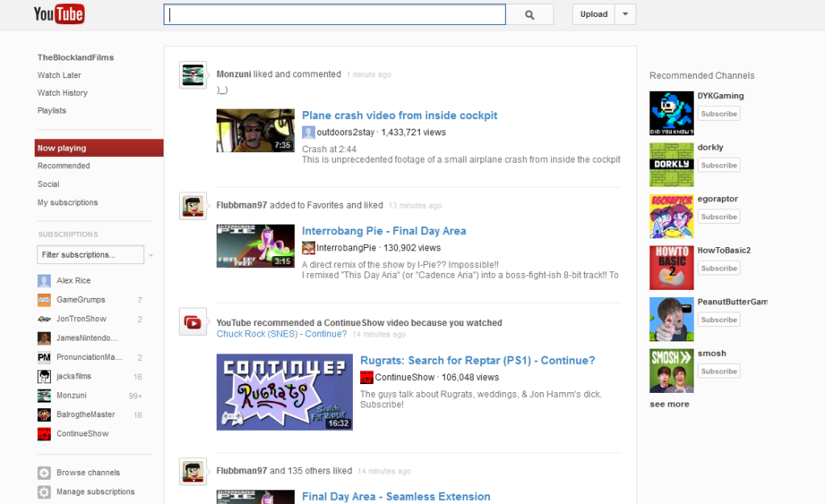Screen dimensions: 825x504
Task: Click Flubbman97 avatar beside 'added to Favorites'
Action: [193, 205]
